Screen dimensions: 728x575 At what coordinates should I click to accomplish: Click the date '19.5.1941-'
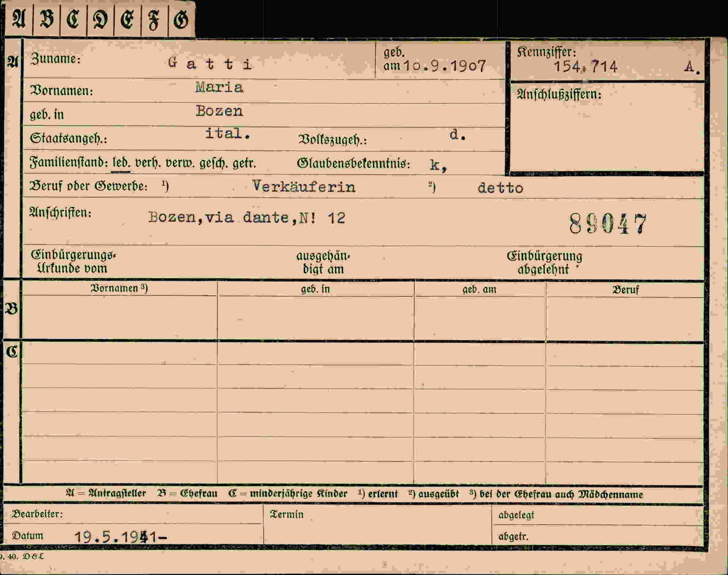(x=121, y=537)
